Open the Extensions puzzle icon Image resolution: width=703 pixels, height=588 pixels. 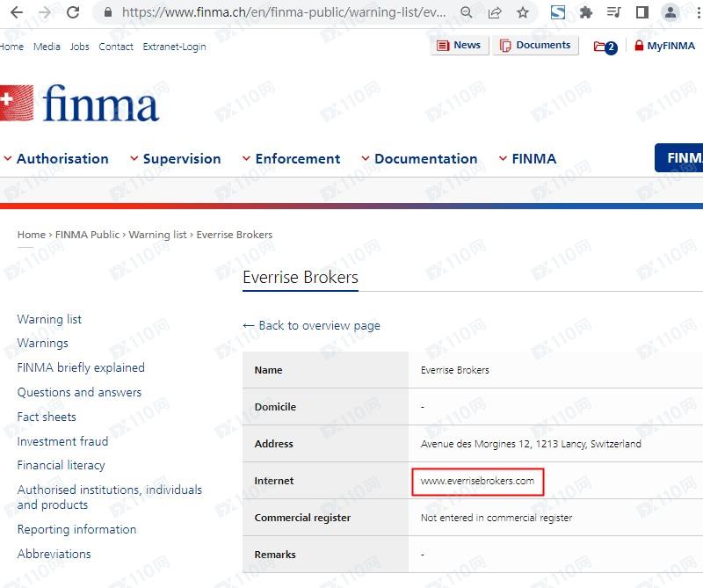click(x=586, y=12)
